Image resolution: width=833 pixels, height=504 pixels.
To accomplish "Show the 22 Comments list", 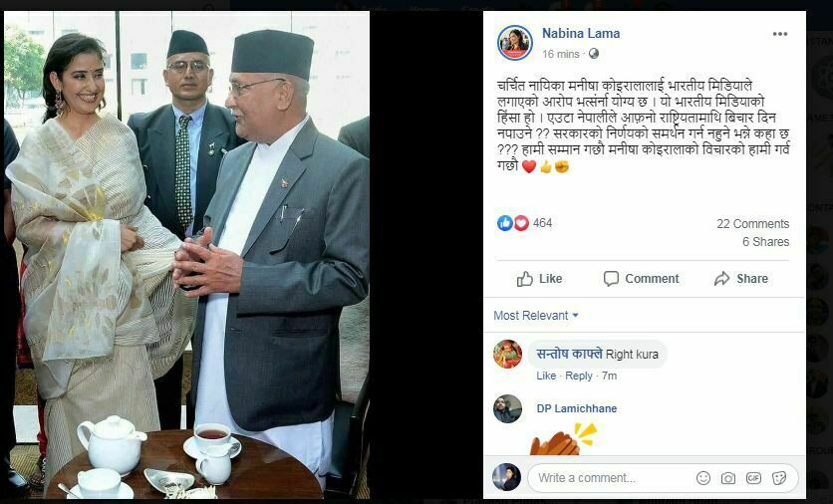I will [x=752, y=223].
